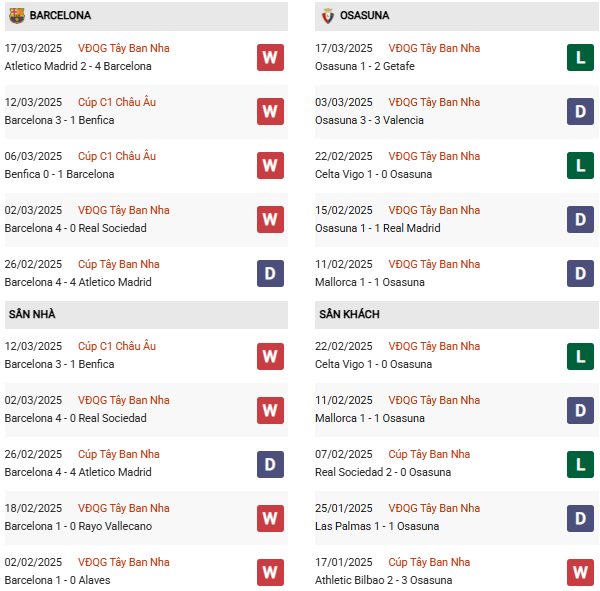Open the SÂN NHÀ home section header
The width and height of the screenshot is (600, 591).
tap(32, 314)
